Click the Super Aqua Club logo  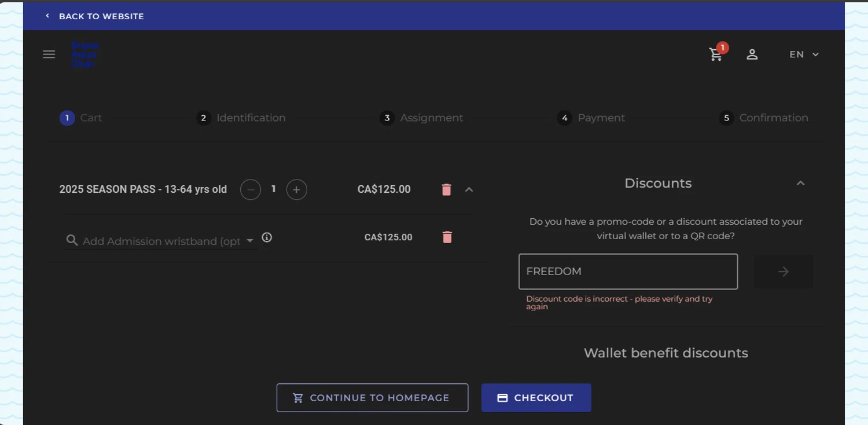(85, 54)
